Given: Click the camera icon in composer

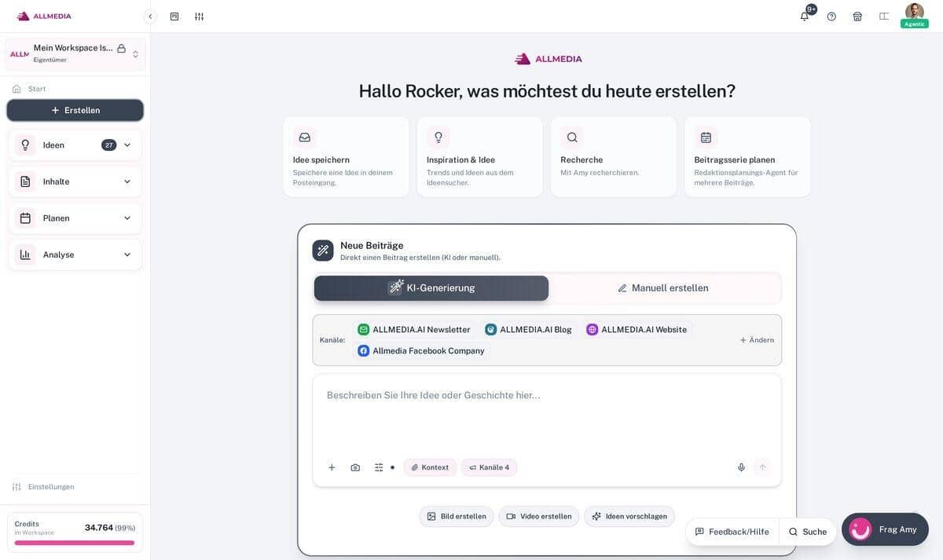Looking at the screenshot, I should click(355, 467).
